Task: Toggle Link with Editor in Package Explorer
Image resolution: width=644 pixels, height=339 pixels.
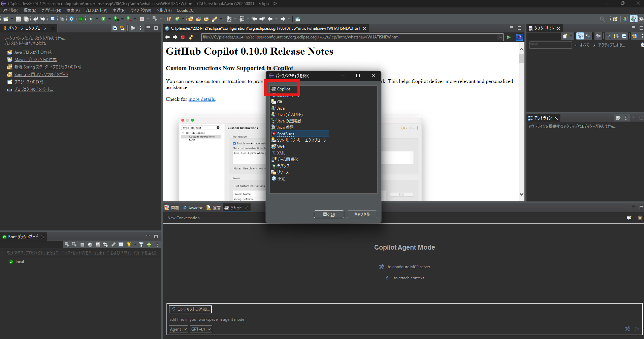Action: coord(122,28)
